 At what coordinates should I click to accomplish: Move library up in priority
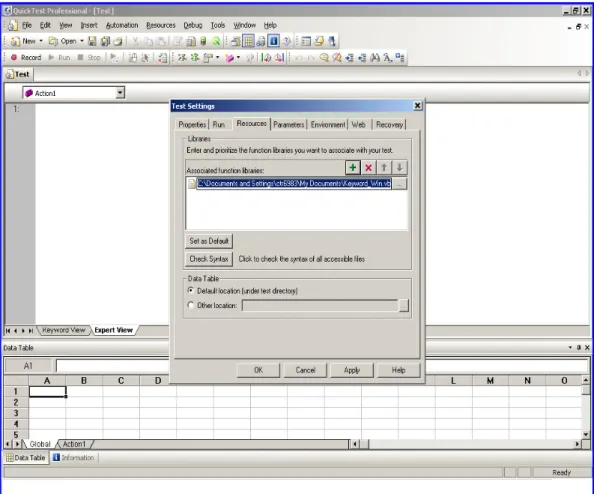coord(384,167)
